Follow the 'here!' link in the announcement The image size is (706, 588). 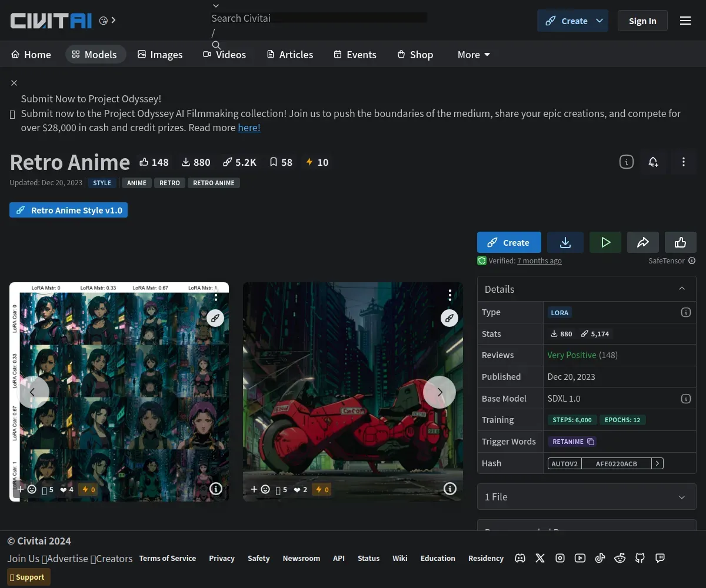point(249,128)
